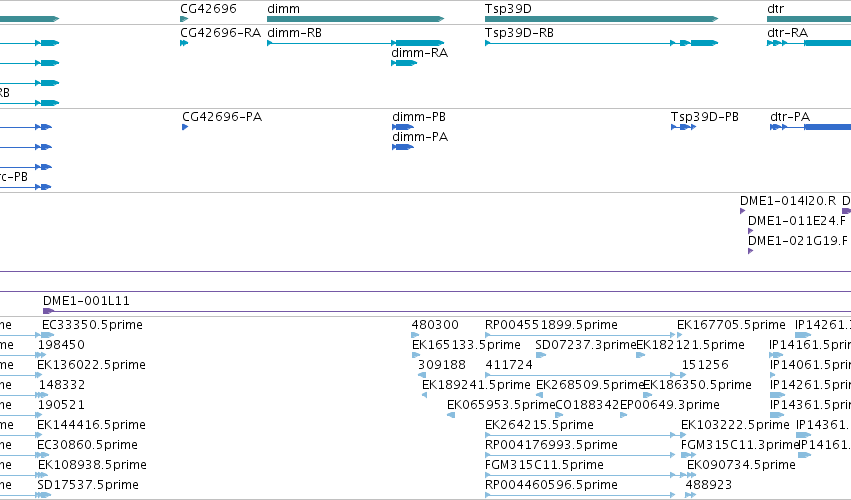The height and width of the screenshot is (500, 851).
Task: Click clone end DME1-011E24.F
Action: coord(797,221)
